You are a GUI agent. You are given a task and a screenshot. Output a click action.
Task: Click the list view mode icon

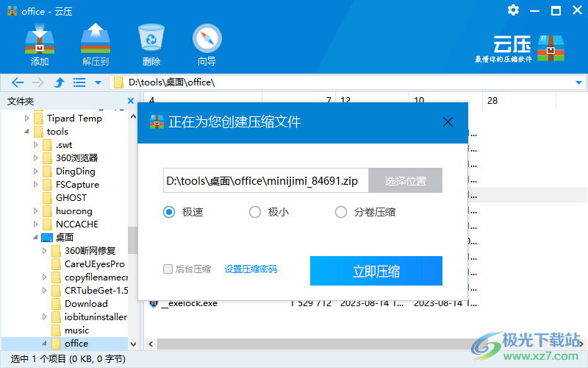(79, 82)
